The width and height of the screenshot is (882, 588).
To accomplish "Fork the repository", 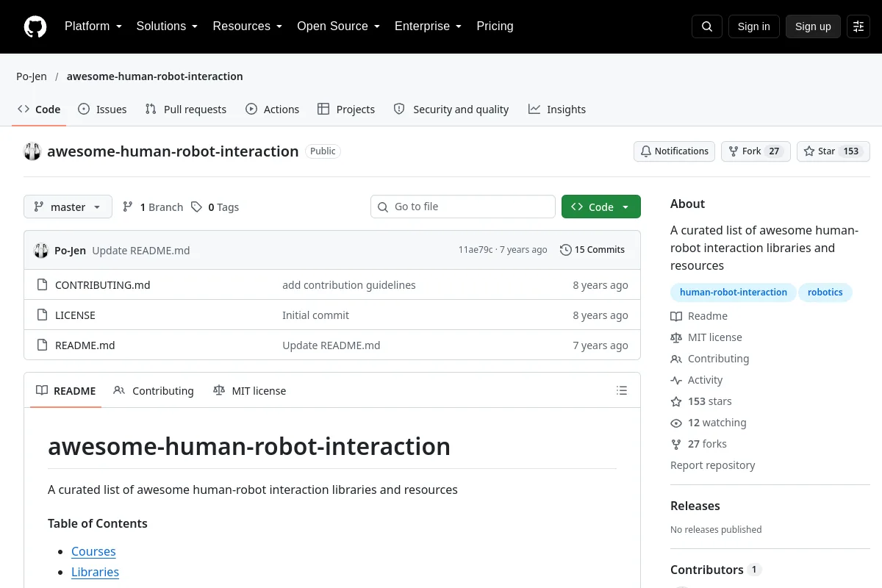I will (x=756, y=151).
